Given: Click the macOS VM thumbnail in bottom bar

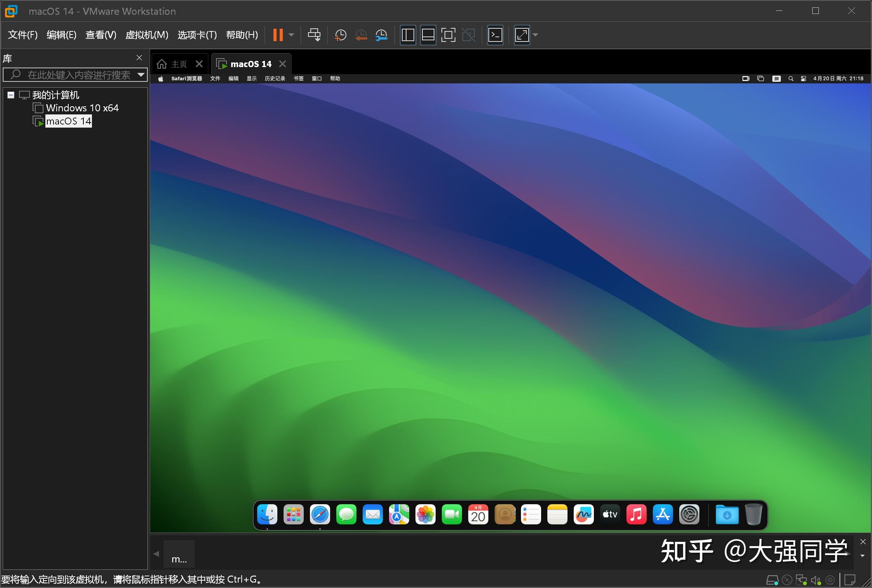Looking at the screenshot, I should pyautogui.click(x=179, y=554).
